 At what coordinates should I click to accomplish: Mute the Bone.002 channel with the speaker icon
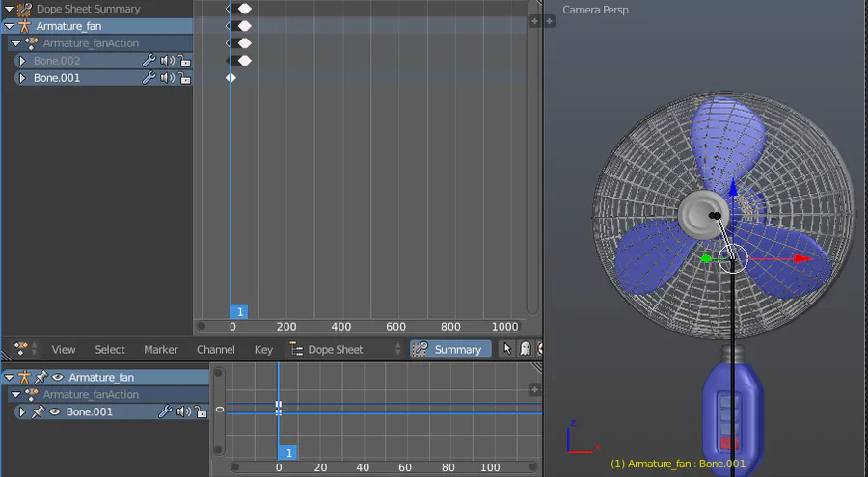point(167,61)
